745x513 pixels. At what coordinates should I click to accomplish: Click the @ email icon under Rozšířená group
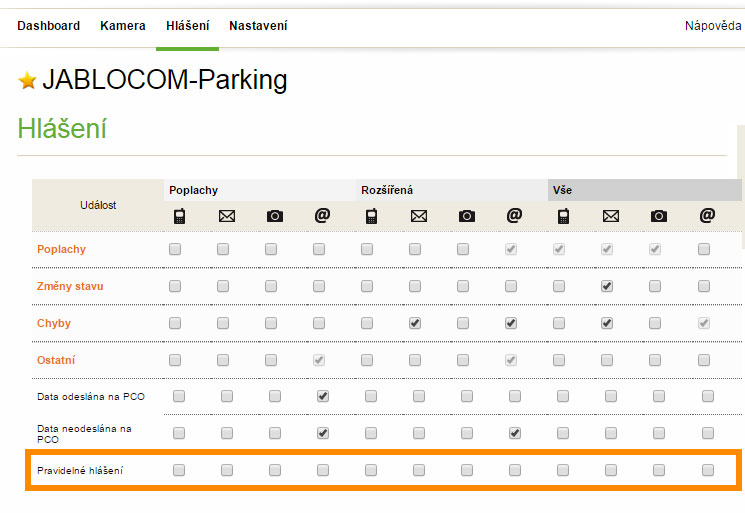(514, 215)
